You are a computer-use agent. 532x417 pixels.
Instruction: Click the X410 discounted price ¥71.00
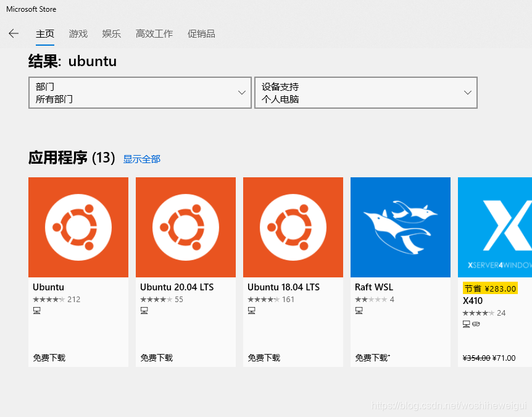point(504,358)
